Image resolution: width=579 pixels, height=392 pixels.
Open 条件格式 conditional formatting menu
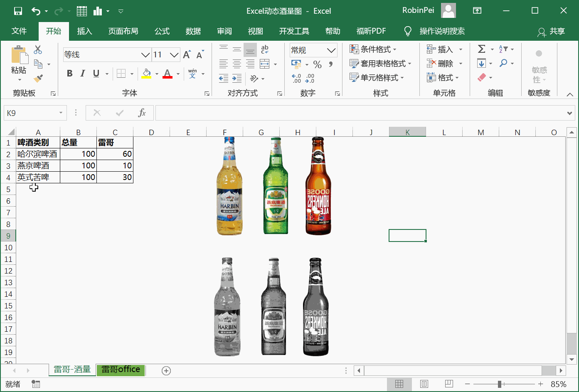coord(373,49)
